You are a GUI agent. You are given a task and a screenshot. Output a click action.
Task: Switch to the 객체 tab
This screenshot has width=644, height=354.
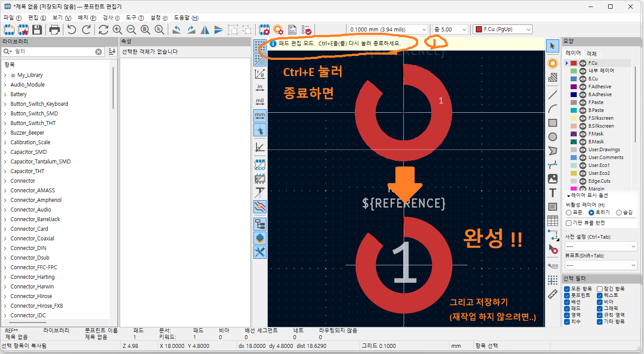[x=591, y=53]
